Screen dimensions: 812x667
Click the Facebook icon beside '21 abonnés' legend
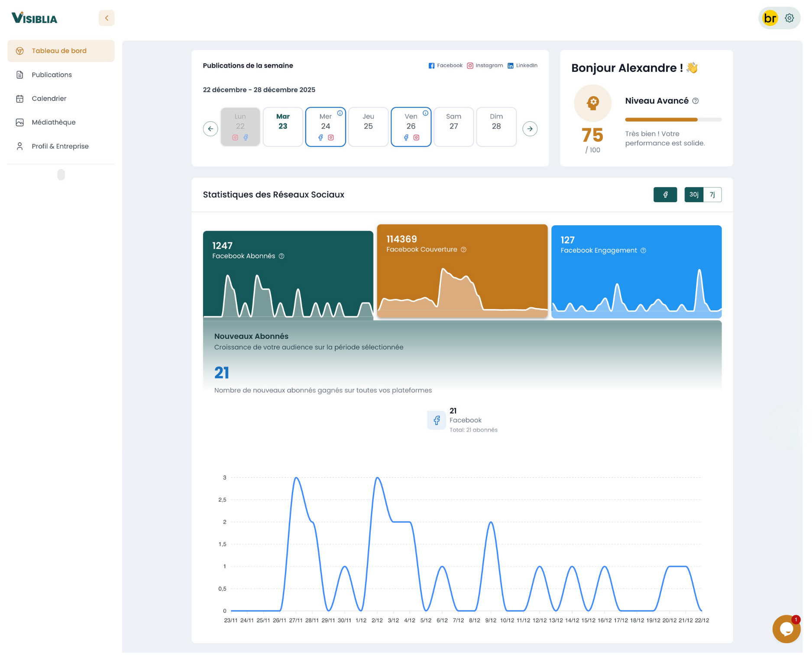(x=437, y=420)
